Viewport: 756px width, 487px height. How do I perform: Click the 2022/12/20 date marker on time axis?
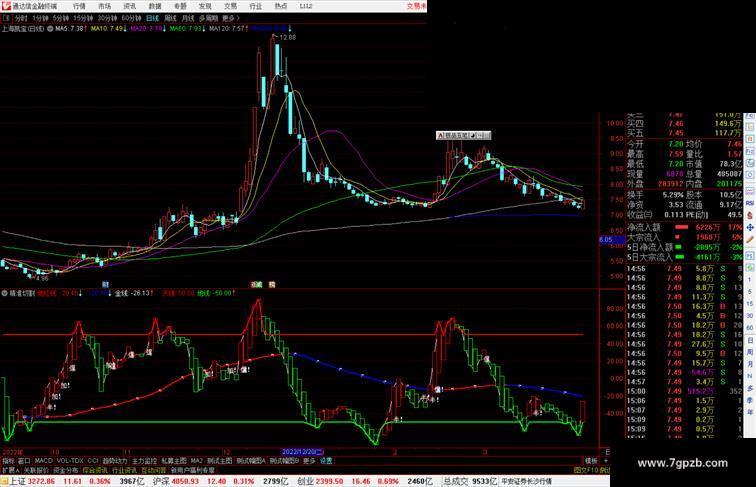(x=302, y=452)
